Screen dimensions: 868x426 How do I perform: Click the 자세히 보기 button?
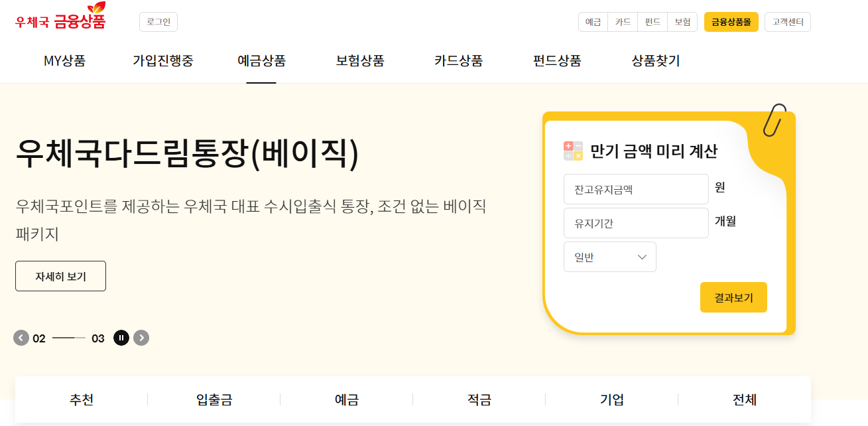click(60, 275)
